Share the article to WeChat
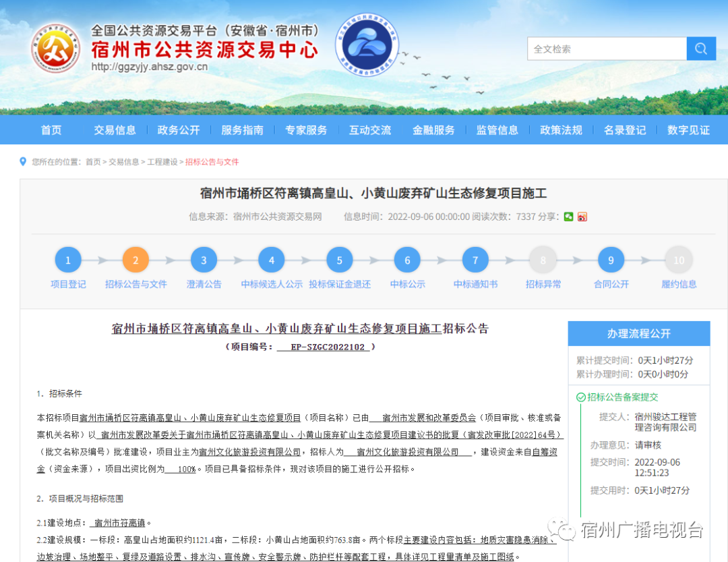This screenshot has width=728, height=562. [x=568, y=217]
